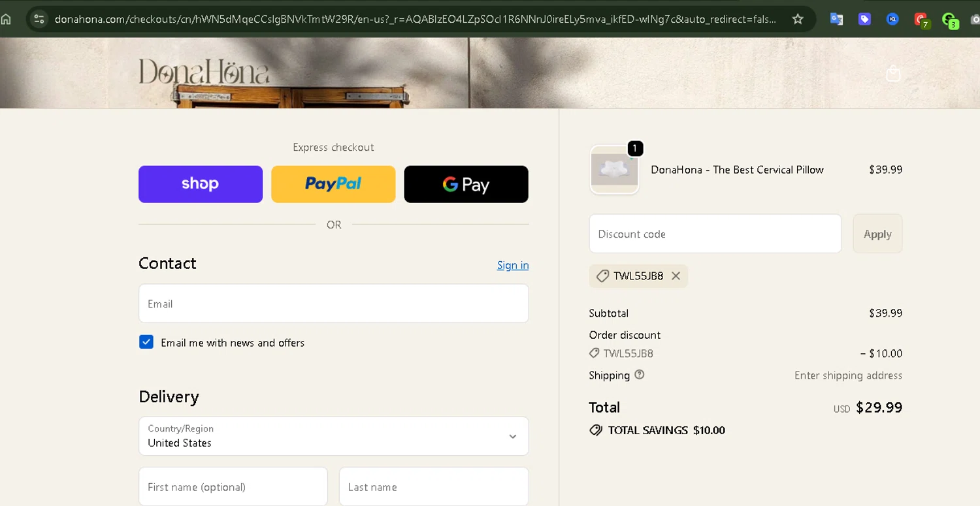This screenshot has height=506, width=980.
Task: Open the blue IQ extension
Action: (892, 19)
